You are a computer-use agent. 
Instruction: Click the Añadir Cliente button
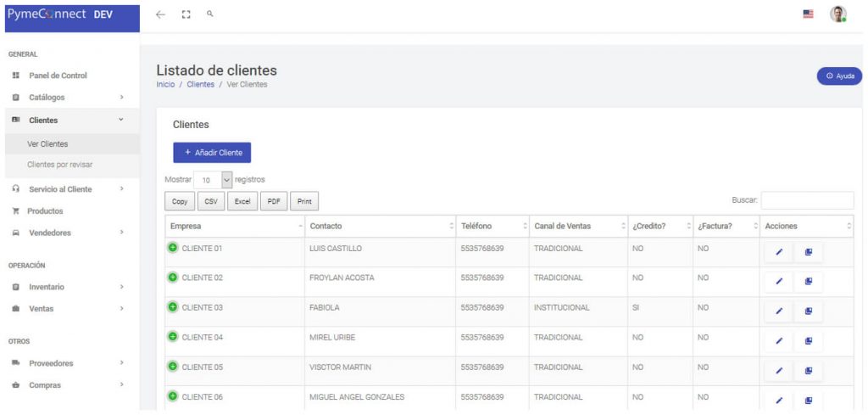click(212, 153)
